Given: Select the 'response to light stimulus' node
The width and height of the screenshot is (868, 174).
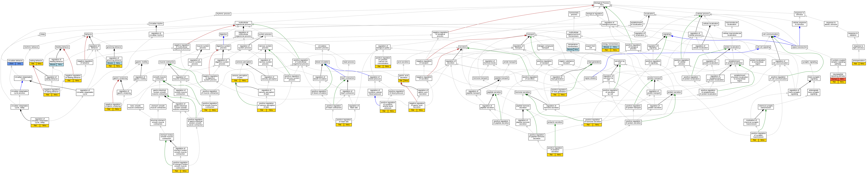Looking at the screenshot, I should pos(858,47).
